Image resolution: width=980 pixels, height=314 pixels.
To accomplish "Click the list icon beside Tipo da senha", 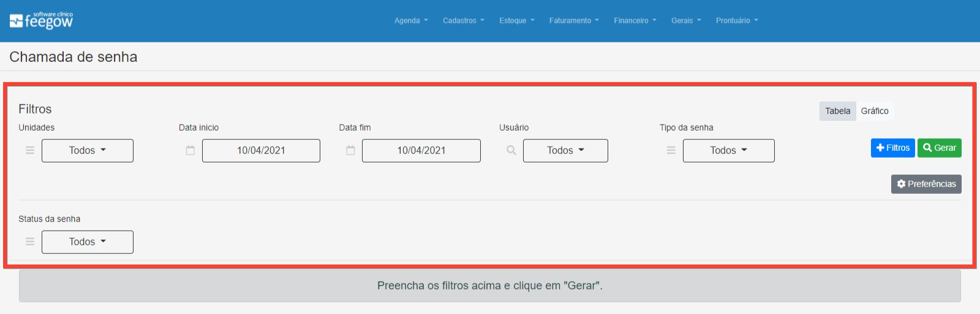I will click(x=671, y=150).
